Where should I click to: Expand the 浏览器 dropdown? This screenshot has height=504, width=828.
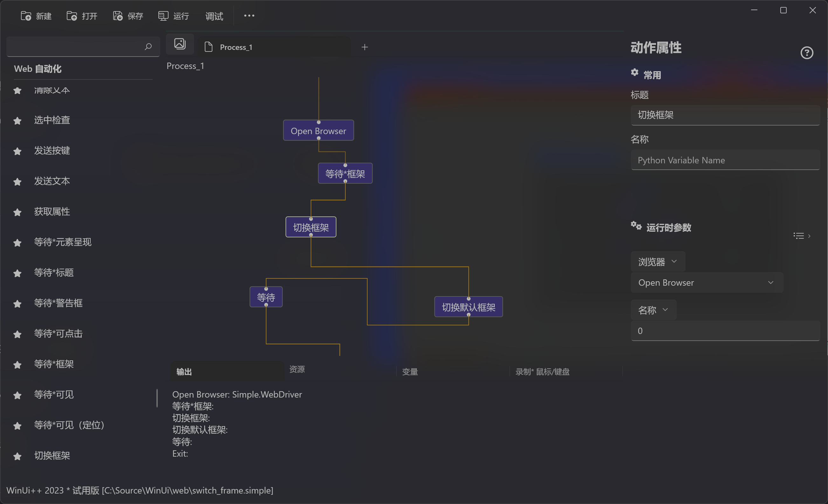[x=658, y=262]
